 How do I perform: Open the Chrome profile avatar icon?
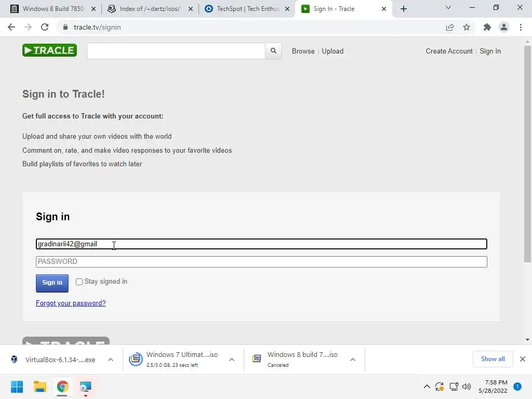tap(504, 27)
